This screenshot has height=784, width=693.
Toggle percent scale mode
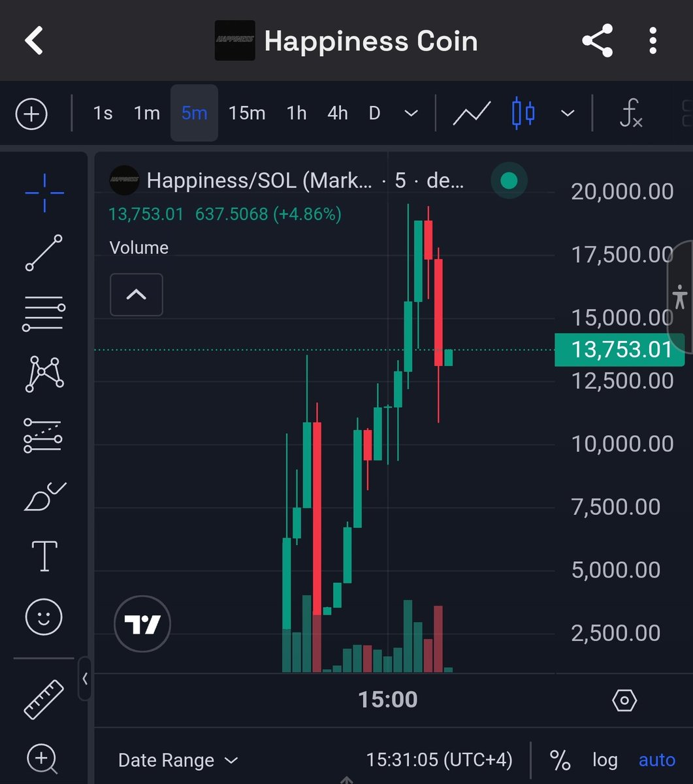[560, 760]
